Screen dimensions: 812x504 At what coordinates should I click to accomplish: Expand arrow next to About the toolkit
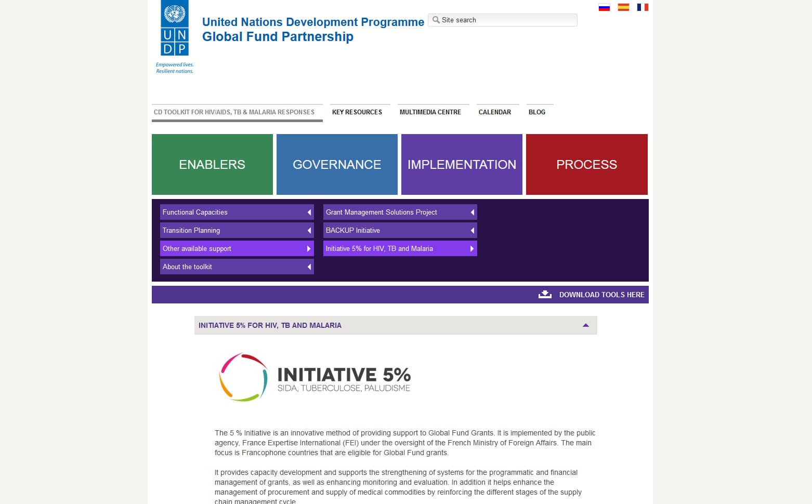point(309,267)
